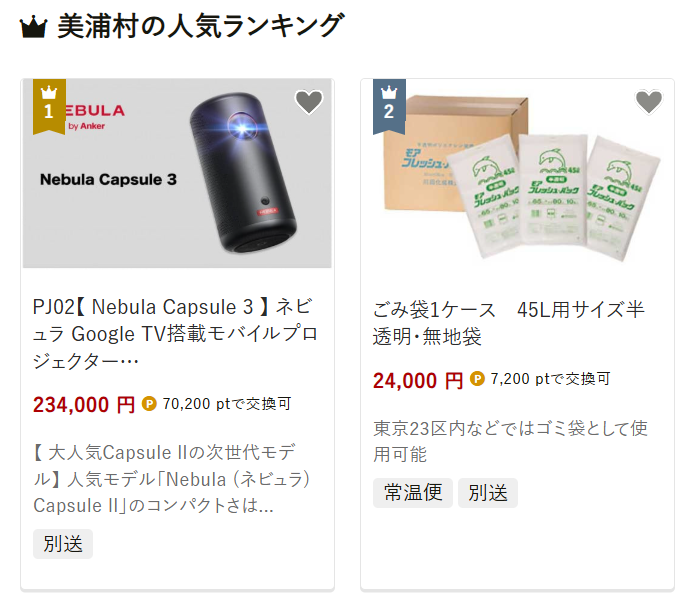The image size is (693, 601).
Task: Select the 常温便 tag
Action: [413, 493]
